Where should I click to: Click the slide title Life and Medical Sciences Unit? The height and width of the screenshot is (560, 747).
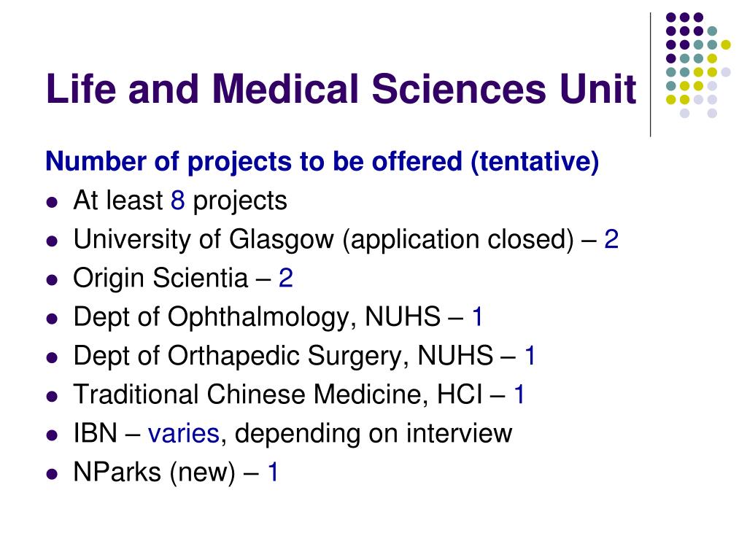click(x=341, y=89)
